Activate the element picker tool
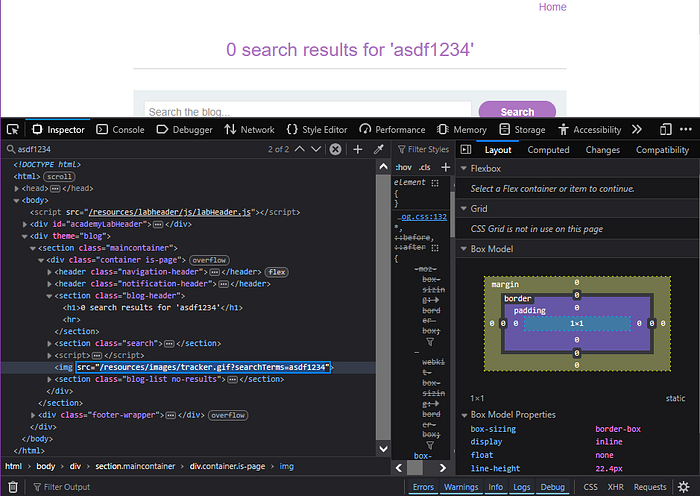This screenshot has width=700, height=496. point(12,129)
